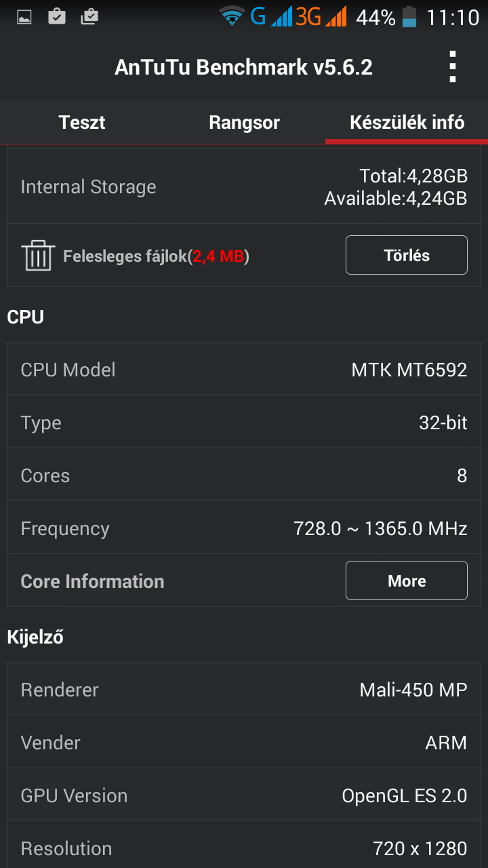Viewport: 488px width, 868px height.
Task: Select the Frequency row in the CPU section
Action: click(x=244, y=528)
